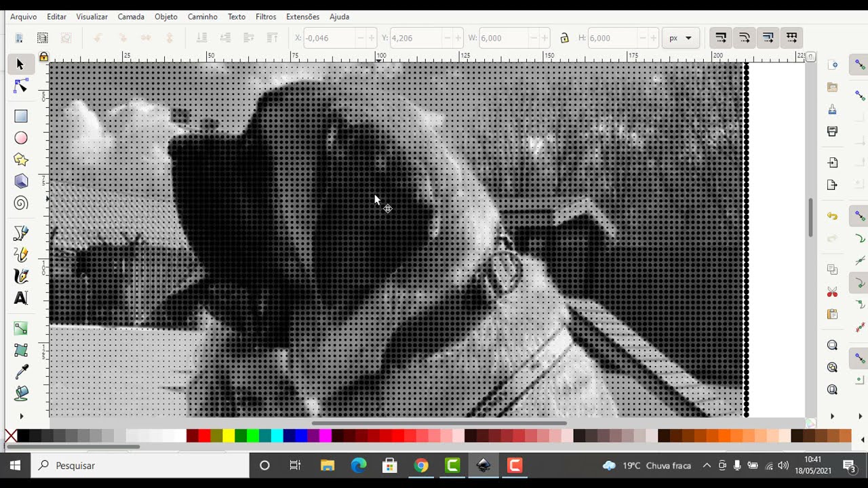This screenshot has width=868, height=488.
Task: Select the Text tool
Action: coord(20,298)
